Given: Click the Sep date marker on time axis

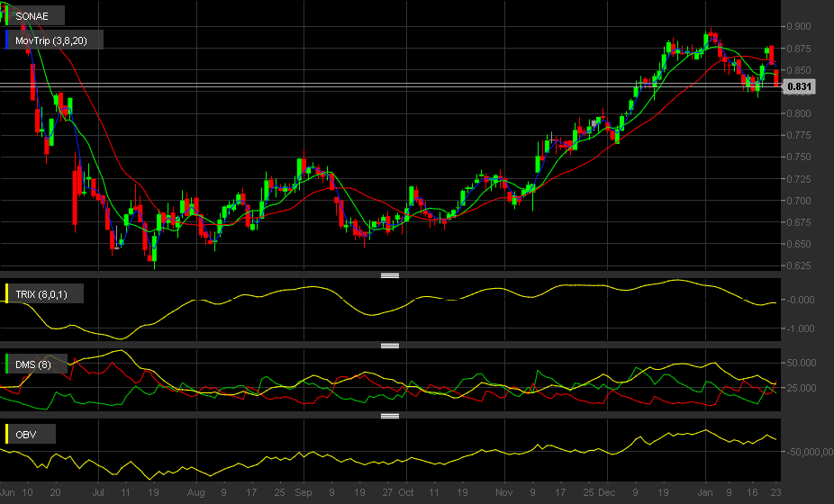Looking at the screenshot, I should (304, 492).
